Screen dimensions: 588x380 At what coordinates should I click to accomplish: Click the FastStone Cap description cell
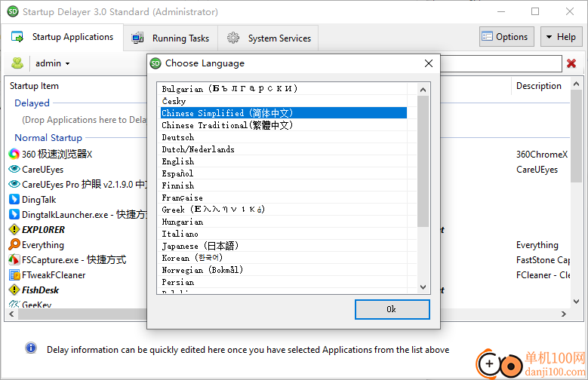(x=543, y=259)
